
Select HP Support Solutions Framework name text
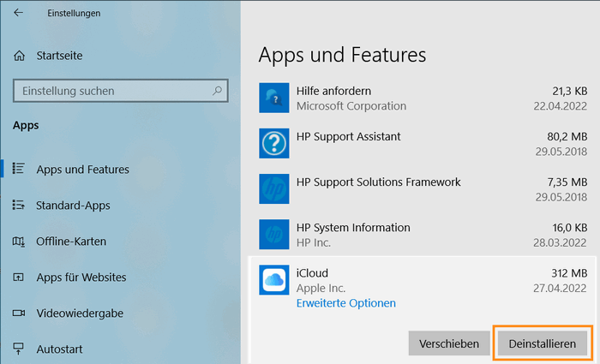pos(379,182)
